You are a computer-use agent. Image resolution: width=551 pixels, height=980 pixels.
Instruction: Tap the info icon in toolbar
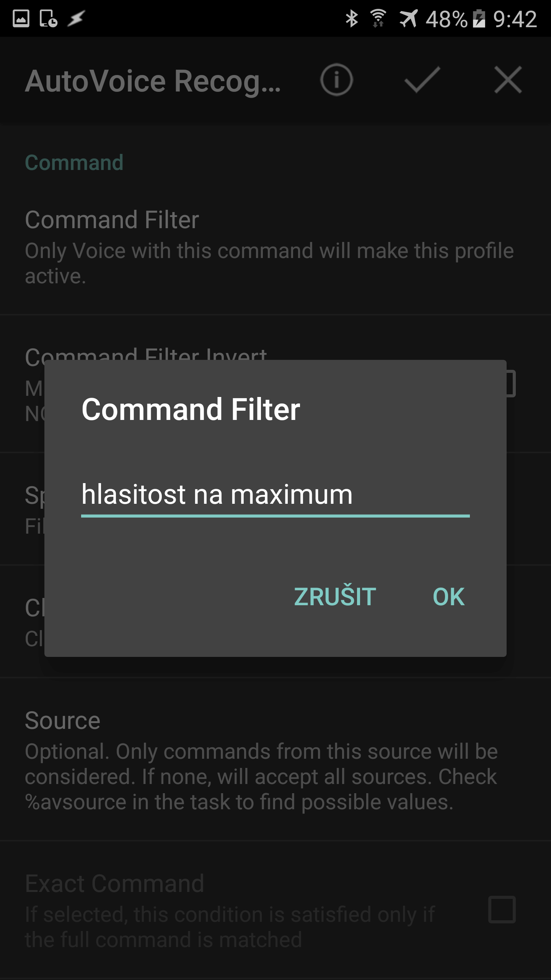tap(336, 80)
